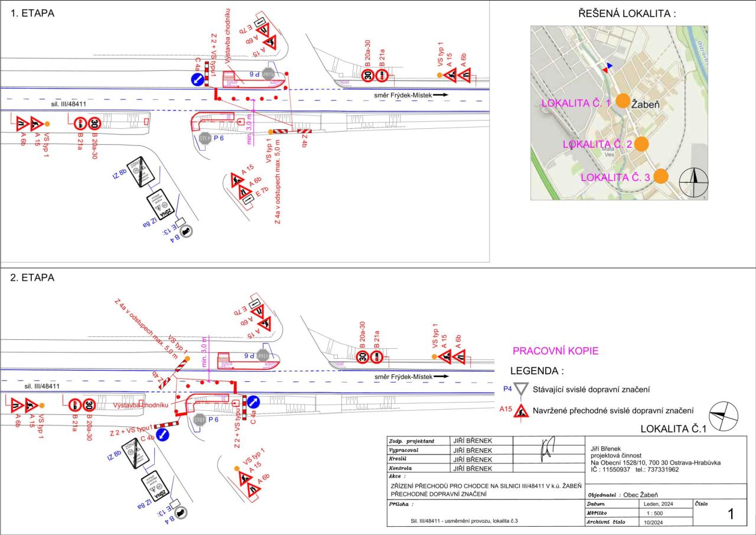Click 'sil. III/48411' road label in 2. ETAPA
Viewport: 756px width, 535px height.
click(43, 387)
